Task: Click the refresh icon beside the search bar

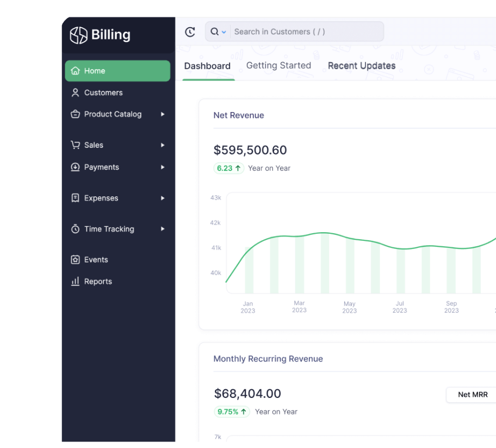Action: click(189, 32)
